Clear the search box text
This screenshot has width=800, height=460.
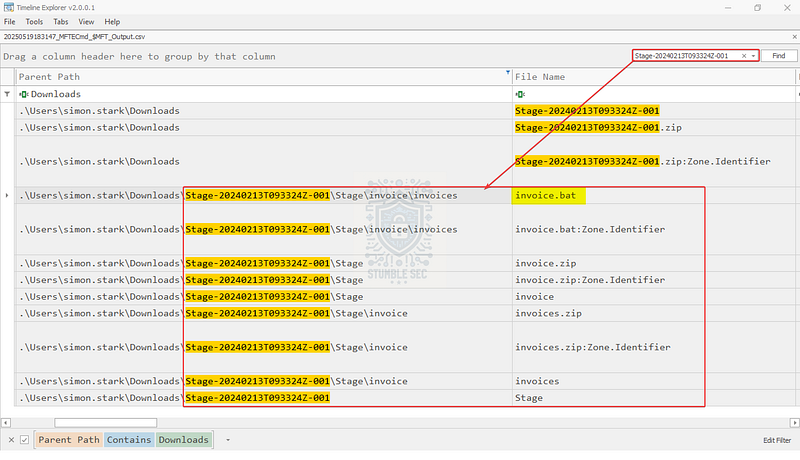pyautogui.click(x=744, y=56)
